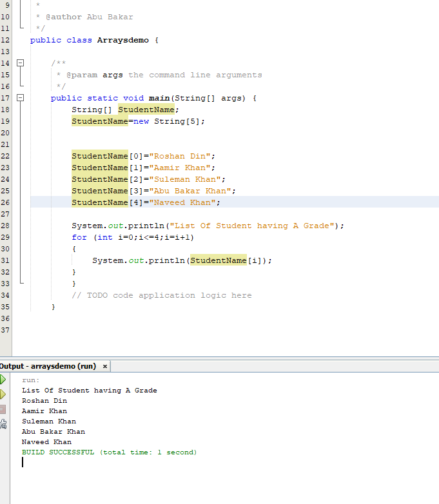Click line number 12 in the gutter
This screenshot has height=504, width=439.
click(x=5, y=40)
